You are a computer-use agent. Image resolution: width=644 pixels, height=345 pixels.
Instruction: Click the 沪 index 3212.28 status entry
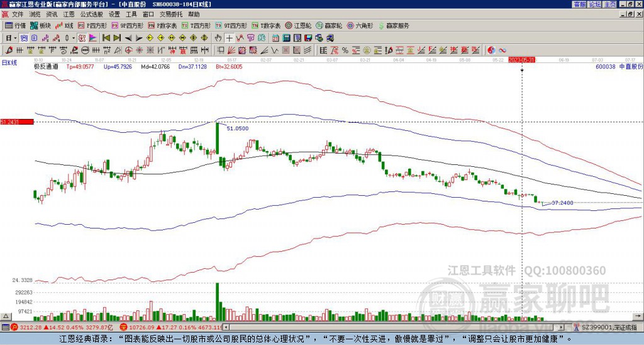click(62, 327)
